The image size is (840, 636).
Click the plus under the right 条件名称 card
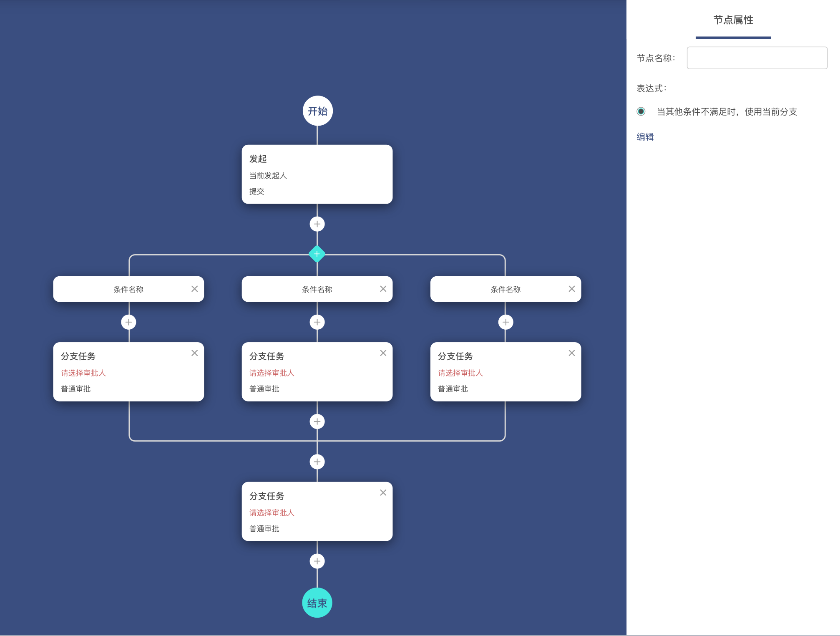coord(506,322)
